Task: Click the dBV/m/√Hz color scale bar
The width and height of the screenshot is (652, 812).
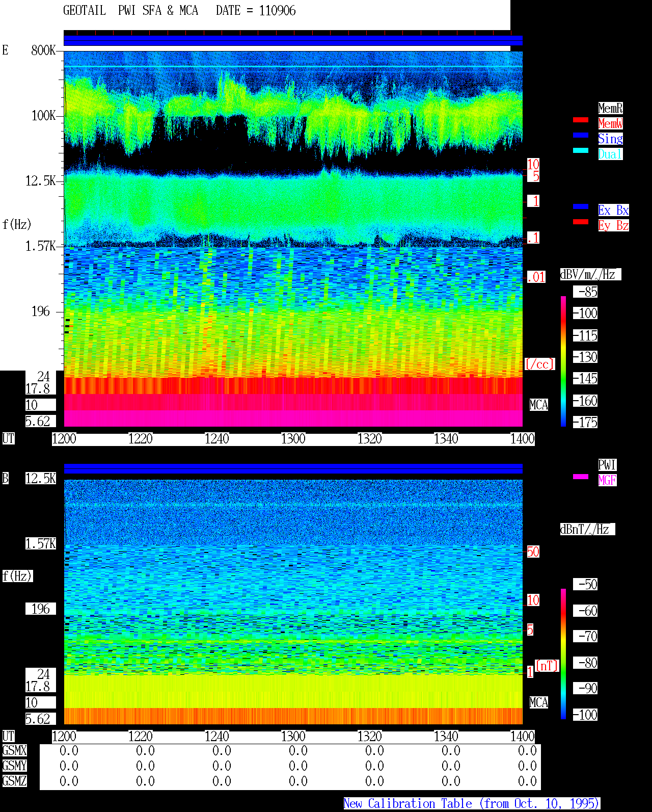Action: pyautogui.click(x=563, y=361)
